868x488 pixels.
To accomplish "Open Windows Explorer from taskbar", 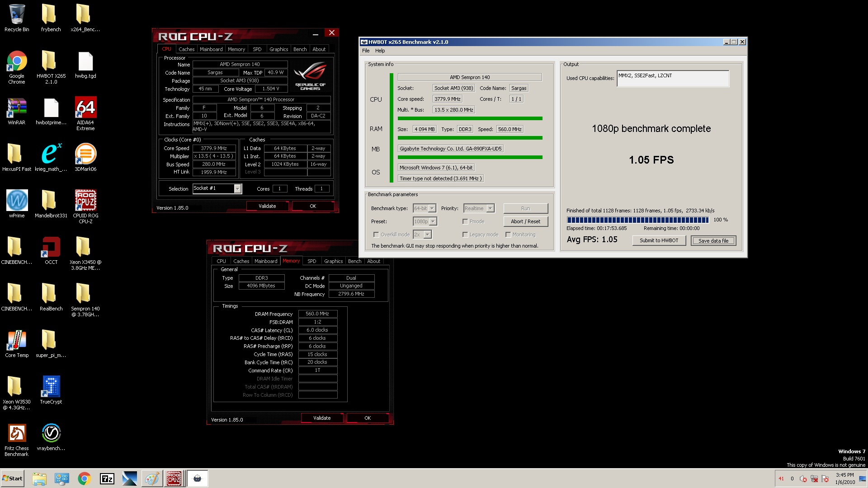I will 39,479.
